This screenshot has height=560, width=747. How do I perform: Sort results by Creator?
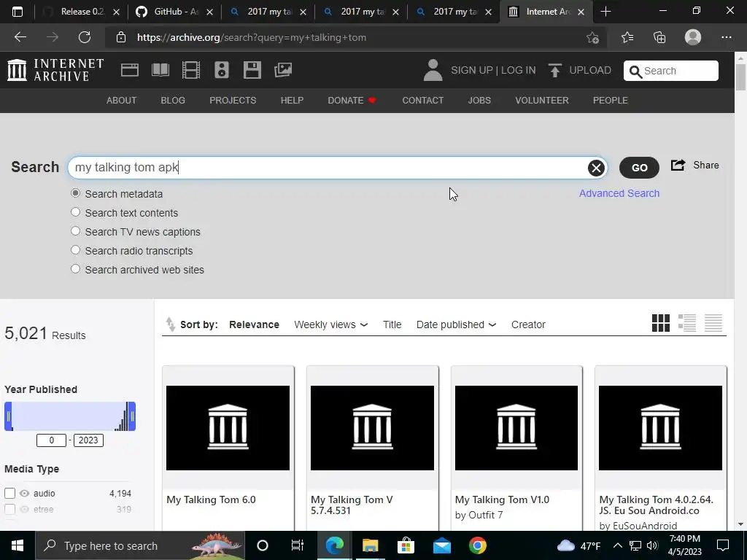(528, 324)
